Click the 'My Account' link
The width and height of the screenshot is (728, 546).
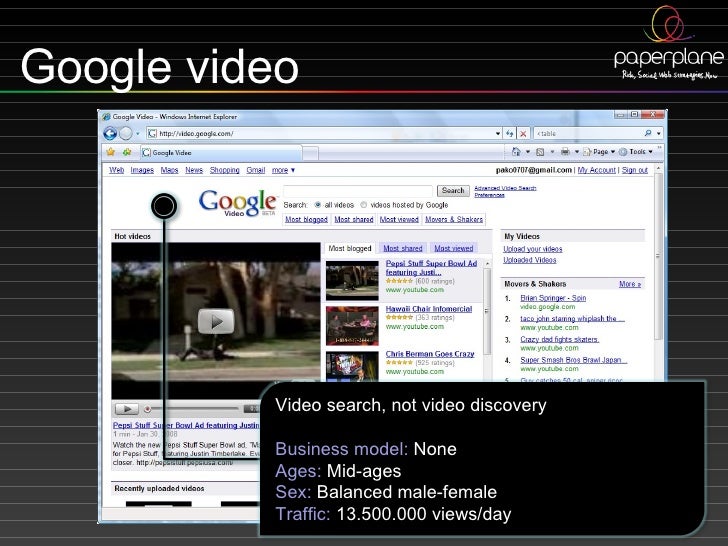pyautogui.click(x=597, y=170)
